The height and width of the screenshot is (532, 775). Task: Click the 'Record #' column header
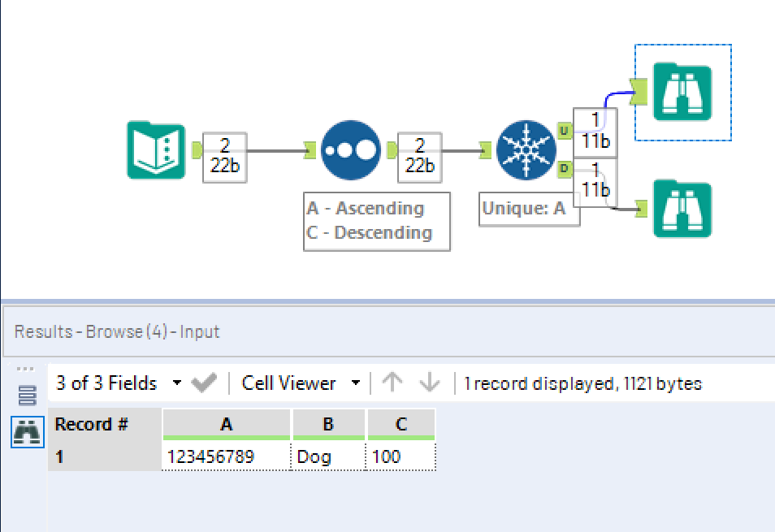(x=105, y=424)
